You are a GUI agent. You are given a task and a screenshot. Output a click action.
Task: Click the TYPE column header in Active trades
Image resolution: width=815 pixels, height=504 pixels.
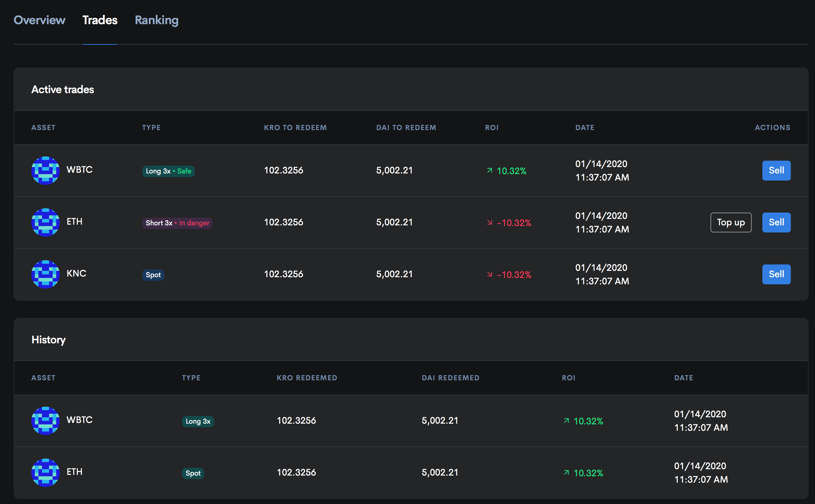point(151,128)
